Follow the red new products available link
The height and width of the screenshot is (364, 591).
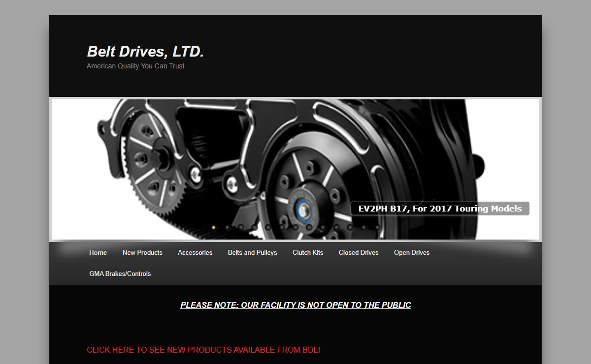coord(203,350)
